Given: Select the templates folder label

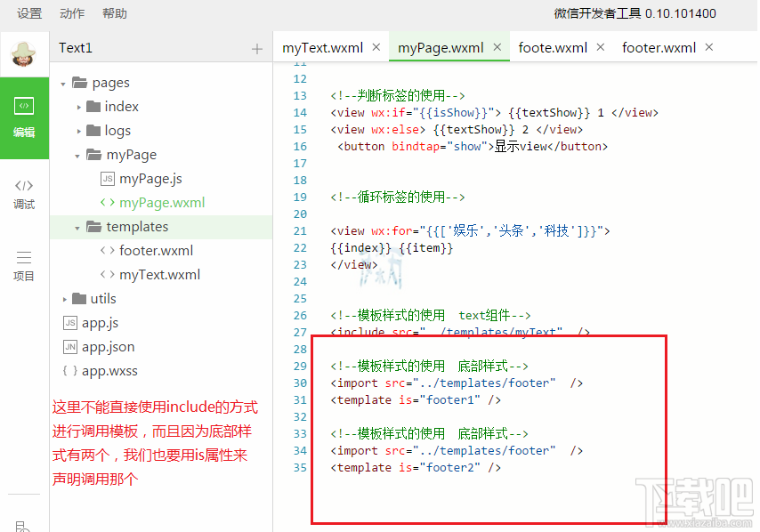Looking at the screenshot, I should [x=137, y=226].
